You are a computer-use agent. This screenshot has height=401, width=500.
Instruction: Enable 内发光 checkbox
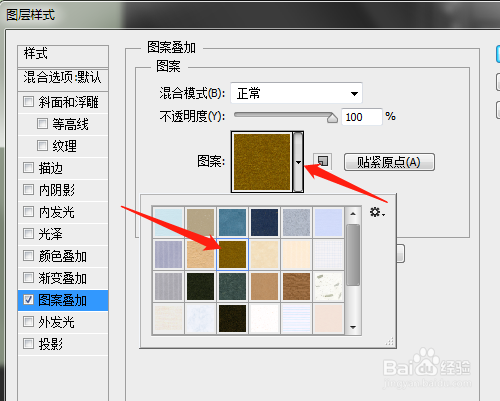(28, 212)
